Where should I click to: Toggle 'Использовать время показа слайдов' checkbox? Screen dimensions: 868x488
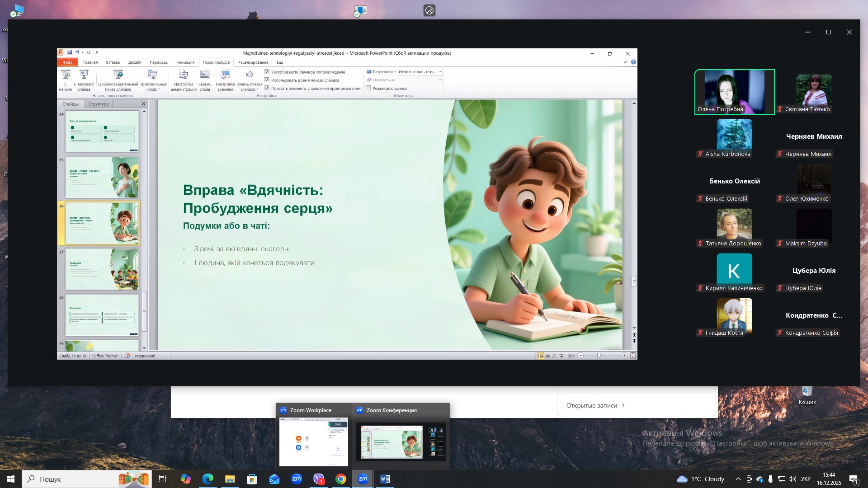pos(267,80)
